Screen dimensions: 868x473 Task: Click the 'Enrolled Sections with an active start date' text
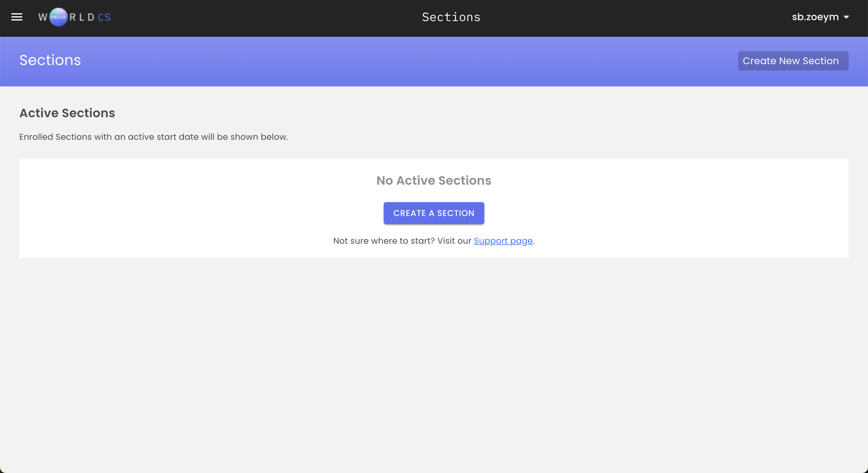(154, 137)
